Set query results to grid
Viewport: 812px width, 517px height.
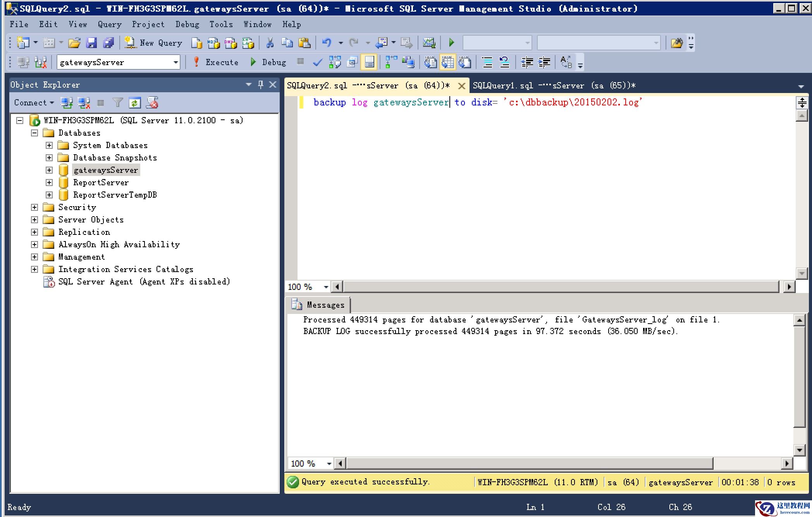click(x=448, y=62)
